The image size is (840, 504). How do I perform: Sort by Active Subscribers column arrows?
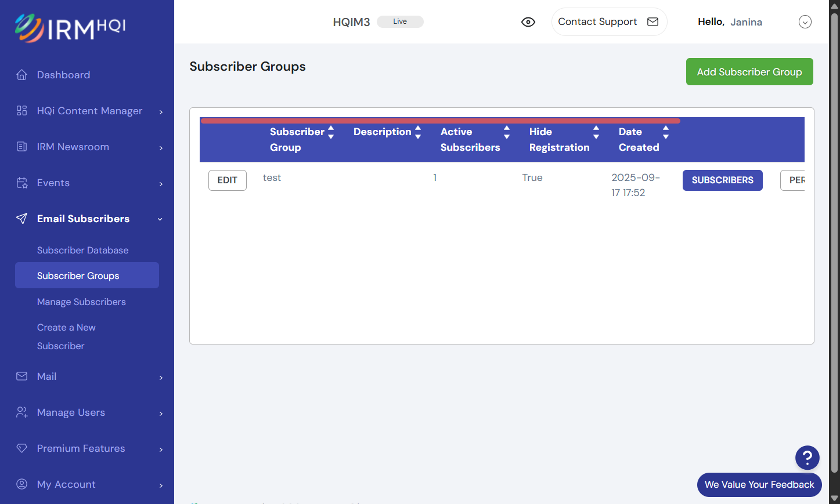coord(507,132)
